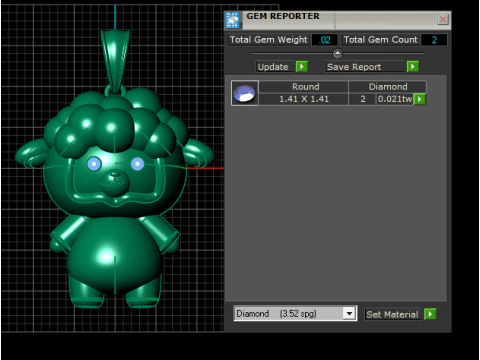The height and width of the screenshot is (360, 480).
Task: Click the material dropdown arrow
Action: tap(349, 314)
